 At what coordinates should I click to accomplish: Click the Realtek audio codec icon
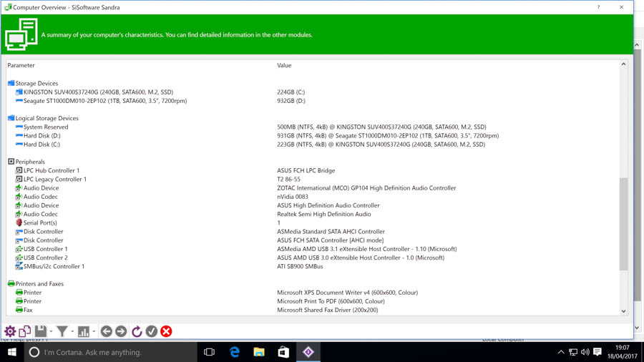(19, 214)
